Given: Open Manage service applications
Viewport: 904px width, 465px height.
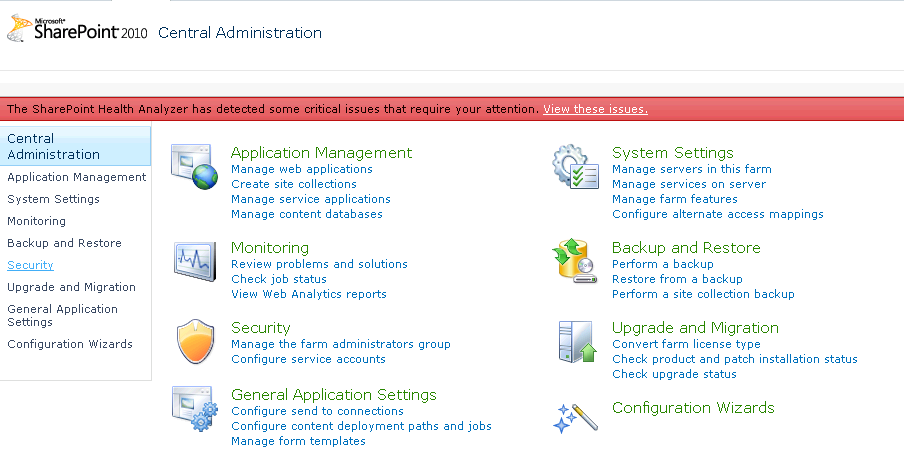Looking at the screenshot, I should pos(311,199).
